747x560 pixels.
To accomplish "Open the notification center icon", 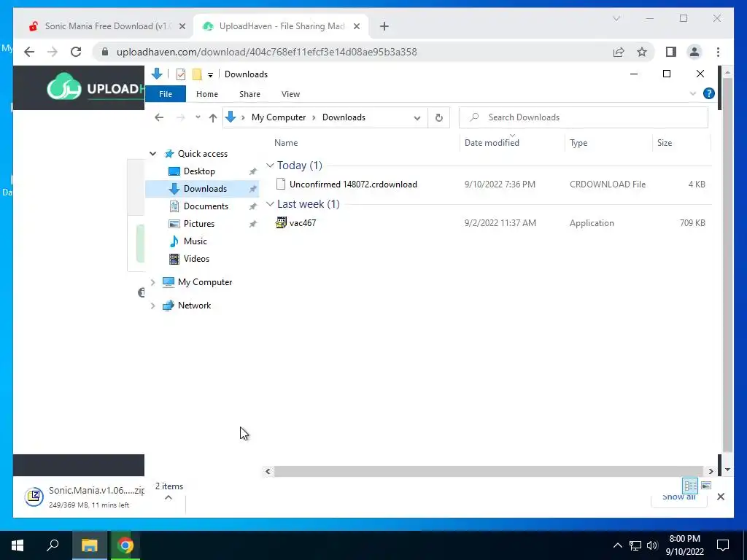I will (x=723, y=545).
